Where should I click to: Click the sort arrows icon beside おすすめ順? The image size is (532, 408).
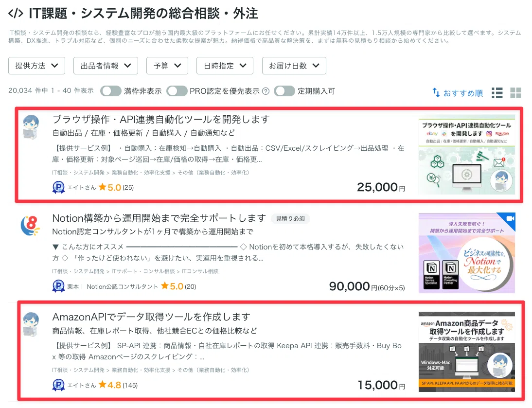436,92
